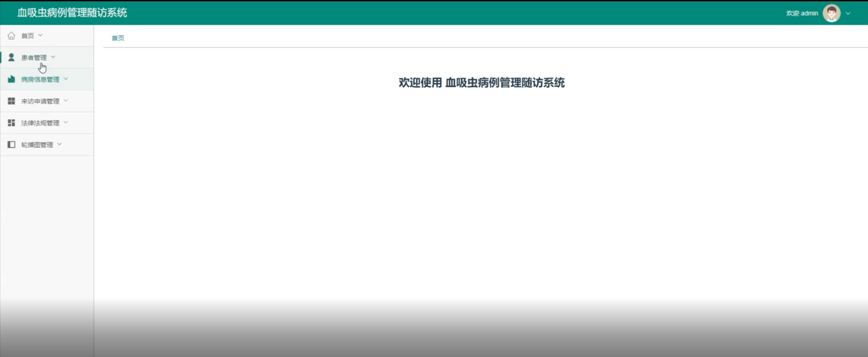Expand the 患者管理 chevron arrow
The image size is (868, 357).
click(53, 57)
